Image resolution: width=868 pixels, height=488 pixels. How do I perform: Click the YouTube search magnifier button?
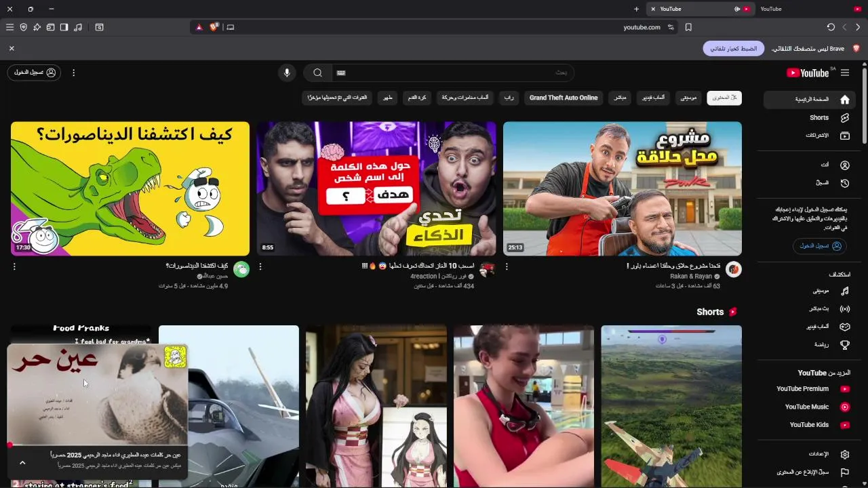[317, 73]
